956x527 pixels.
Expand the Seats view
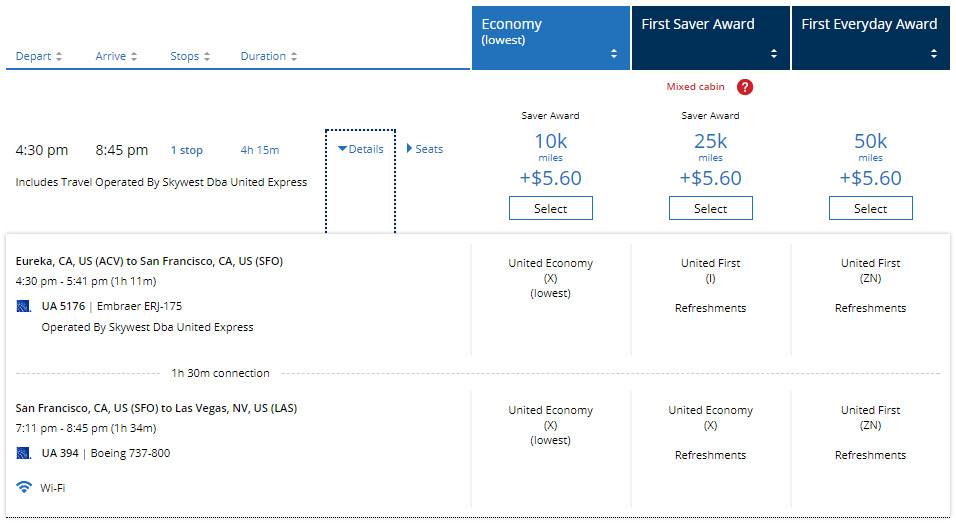(x=425, y=150)
